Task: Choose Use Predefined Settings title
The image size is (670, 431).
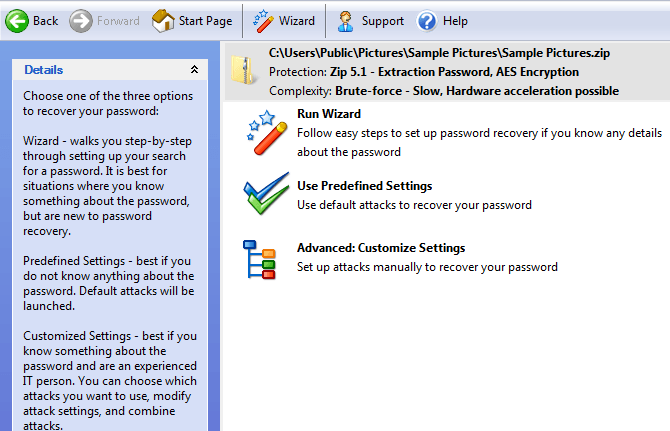Action: pos(364,186)
